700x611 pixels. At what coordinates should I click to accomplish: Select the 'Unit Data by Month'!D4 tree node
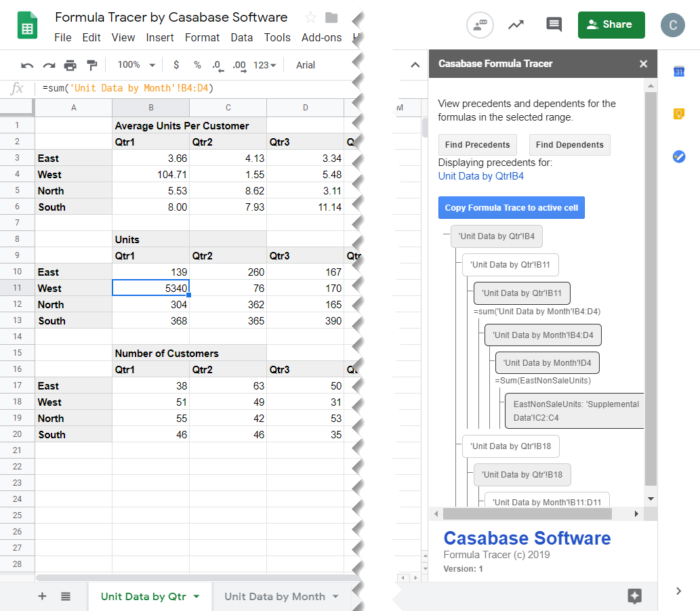point(547,363)
